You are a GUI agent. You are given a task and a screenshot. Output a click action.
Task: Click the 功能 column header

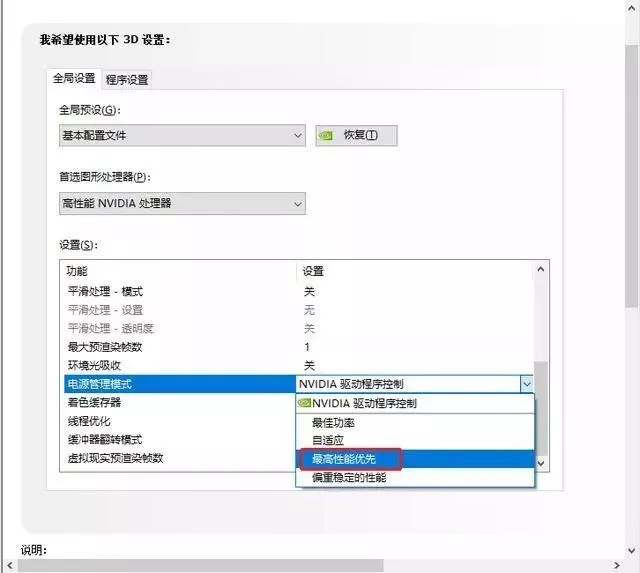pyautogui.click(x=77, y=271)
